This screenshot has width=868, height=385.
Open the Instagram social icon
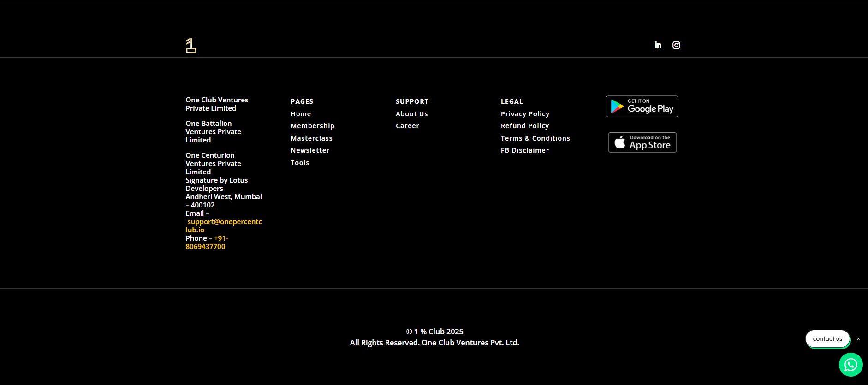pyautogui.click(x=676, y=45)
